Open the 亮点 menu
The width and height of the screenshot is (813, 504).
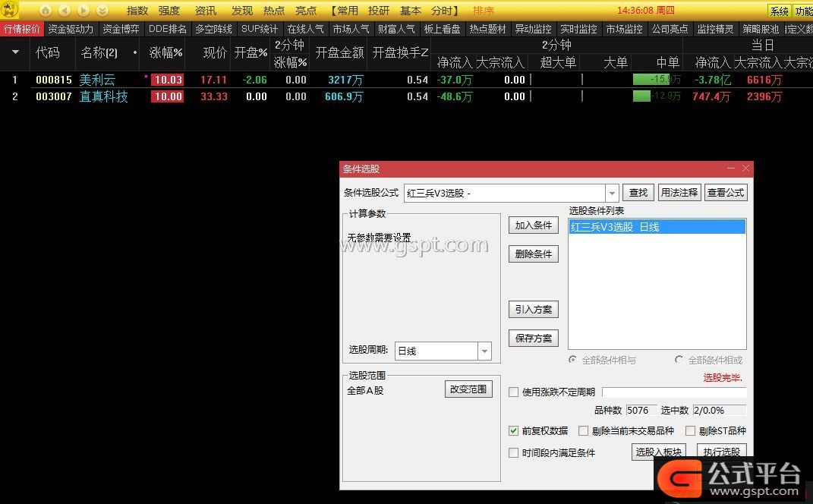(305, 11)
